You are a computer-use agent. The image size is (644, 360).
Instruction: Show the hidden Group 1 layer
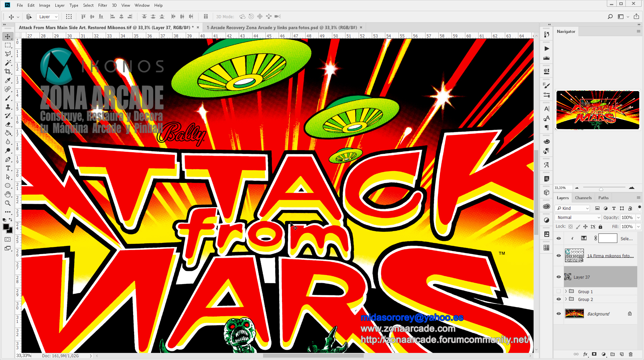click(558, 291)
